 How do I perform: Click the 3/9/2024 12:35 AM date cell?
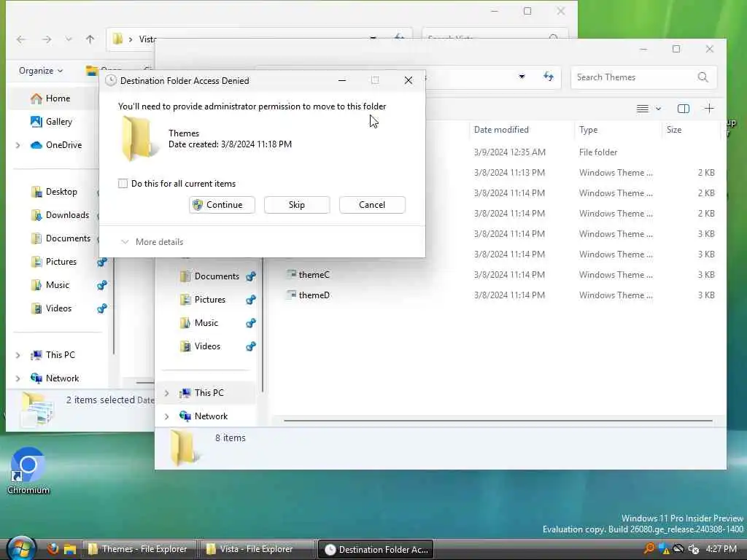tap(509, 152)
